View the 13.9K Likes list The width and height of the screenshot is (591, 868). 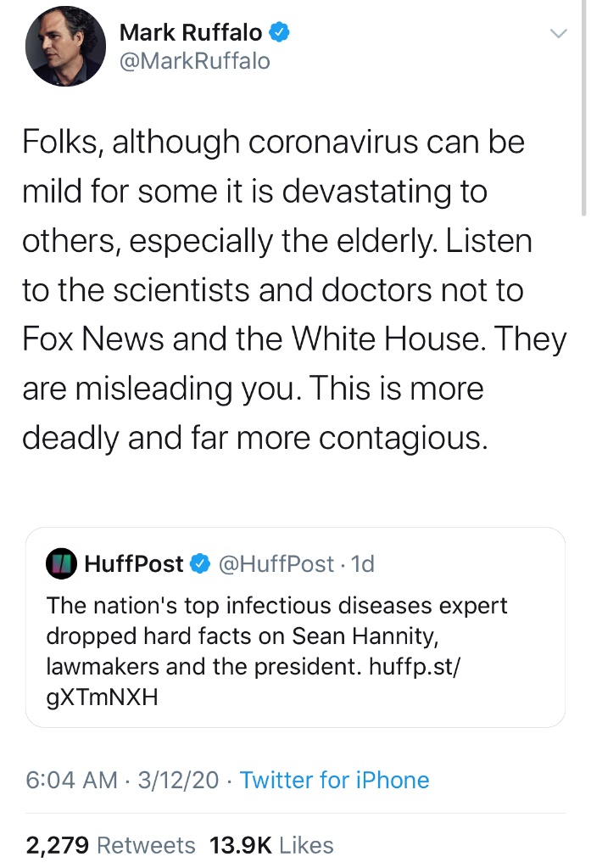(x=271, y=845)
